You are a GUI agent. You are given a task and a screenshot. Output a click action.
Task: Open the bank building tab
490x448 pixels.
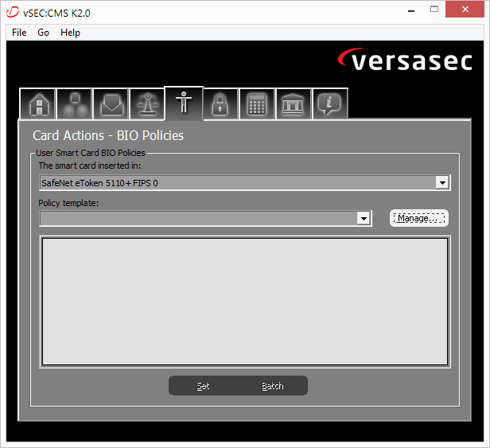point(293,104)
